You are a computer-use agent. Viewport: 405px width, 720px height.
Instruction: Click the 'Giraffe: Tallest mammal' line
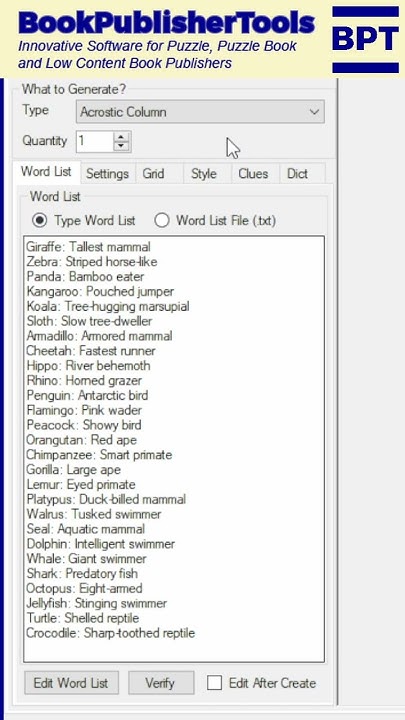point(88,247)
